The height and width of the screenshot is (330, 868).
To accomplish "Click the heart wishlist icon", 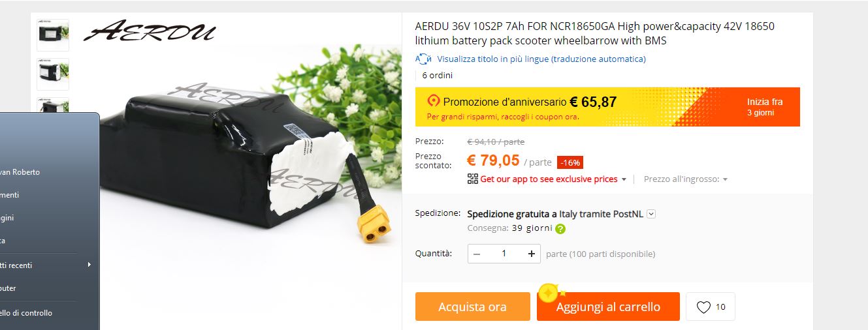I will coord(703,307).
